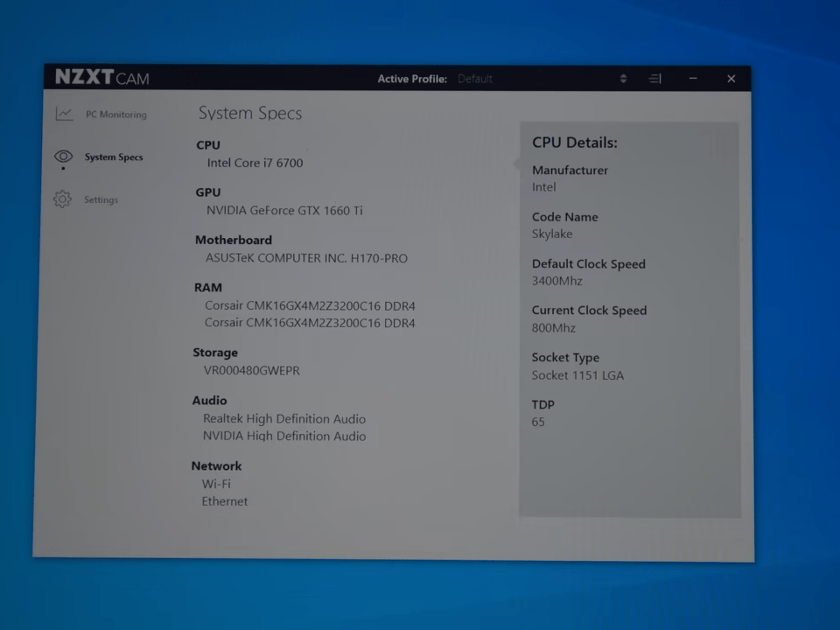Select the Wi-Fi network entry
This screenshot has height=630, width=840.
click(x=216, y=484)
